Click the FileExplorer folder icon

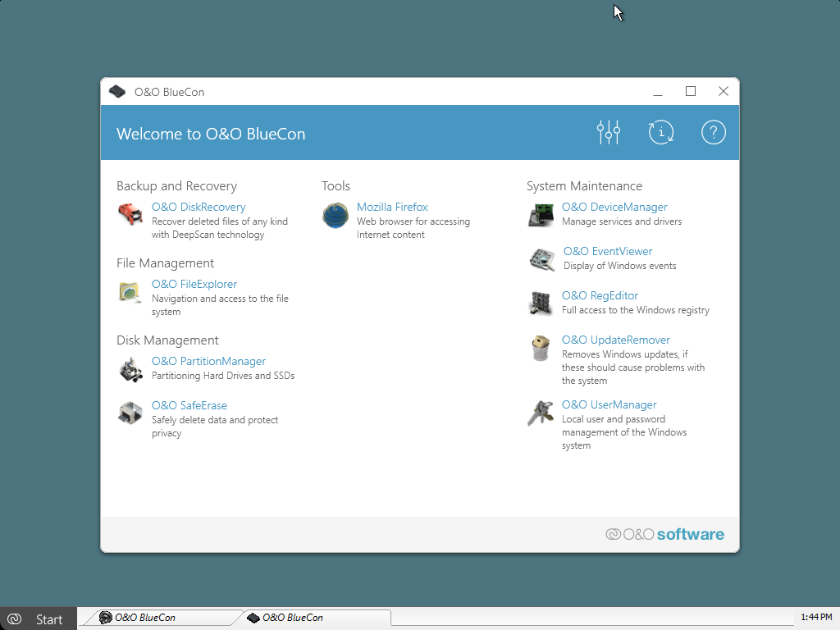click(x=130, y=292)
